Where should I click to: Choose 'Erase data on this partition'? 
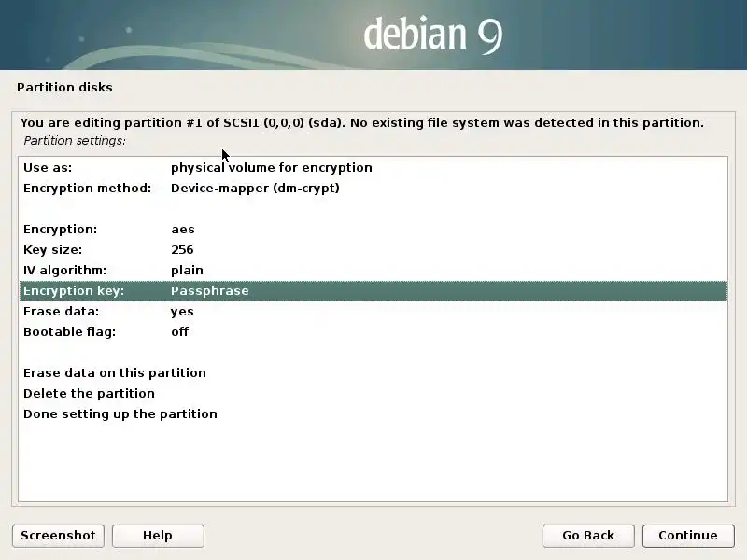[x=373, y=372]
